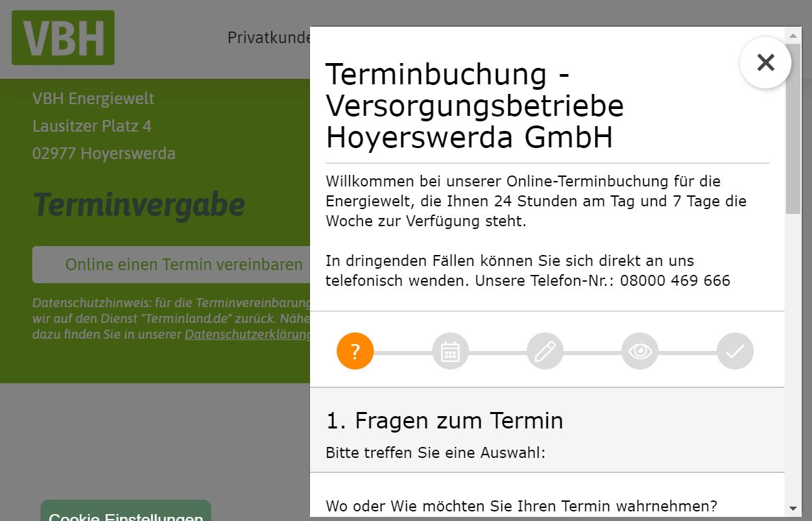Open the pencil edit step icon
The image size is (812, 521).
click(x=545, y=351)
